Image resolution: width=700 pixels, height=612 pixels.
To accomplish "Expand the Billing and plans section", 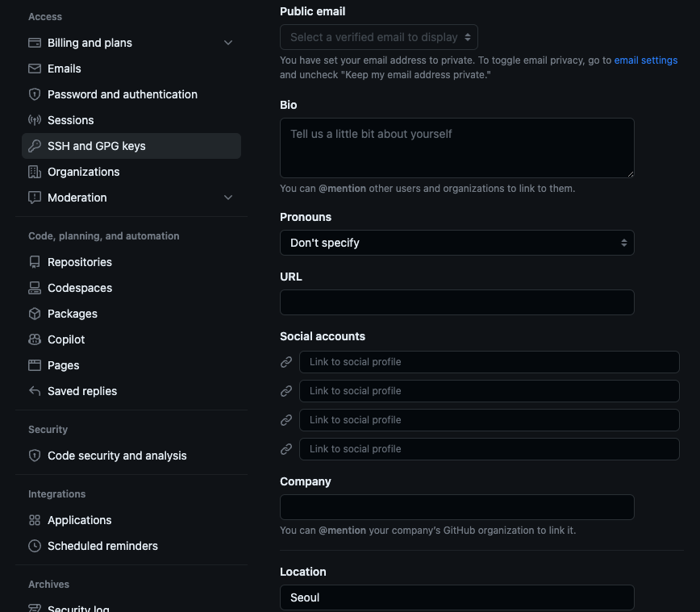I will click(228, 42).
